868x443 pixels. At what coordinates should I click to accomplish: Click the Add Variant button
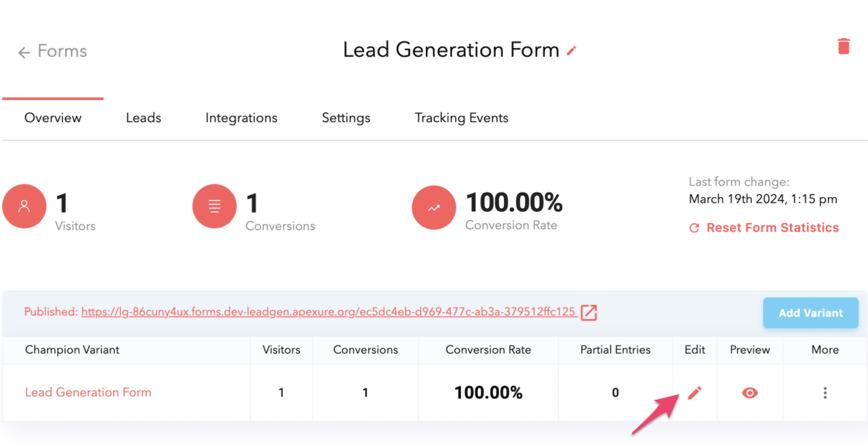point(810,312)
